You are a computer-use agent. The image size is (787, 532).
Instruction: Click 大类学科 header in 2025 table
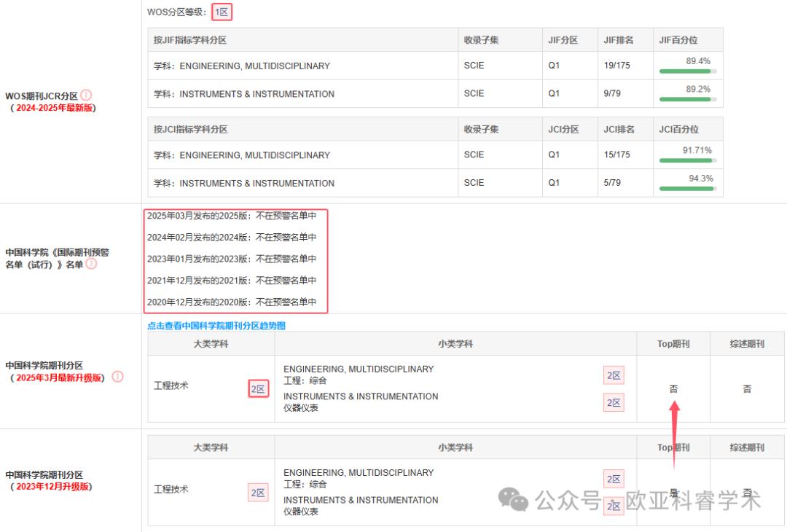(x=211, y=344)
